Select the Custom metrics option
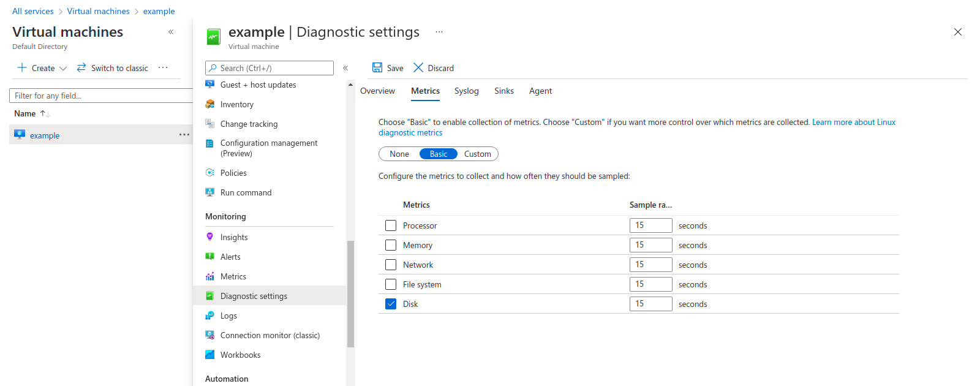Image resolution: width=980 pixels, height=386 pixels. pyautogui.click(x=478, y=154)
